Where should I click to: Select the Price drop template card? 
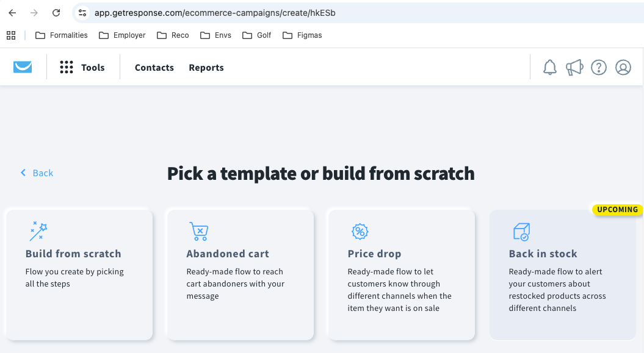(400, 274)
